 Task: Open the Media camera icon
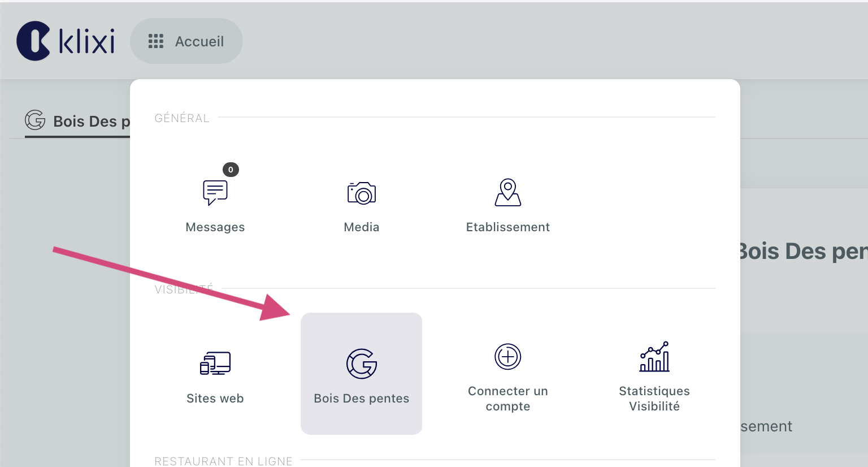(362, 193)
